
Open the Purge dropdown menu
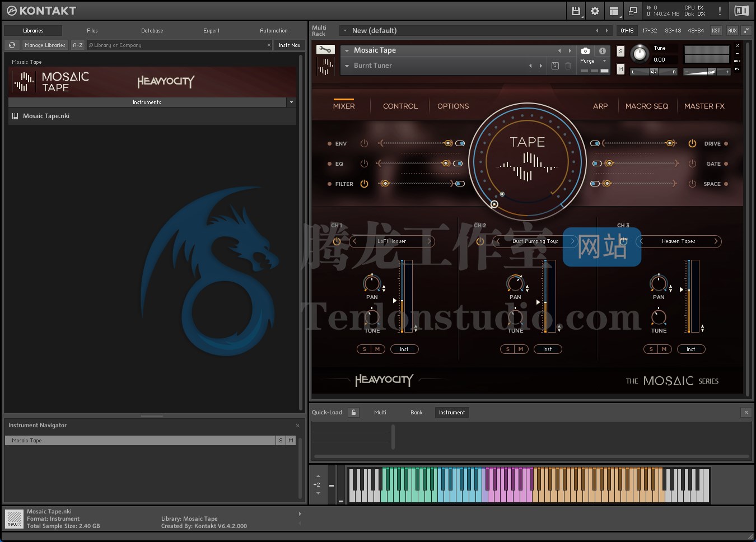pos(603,61)
